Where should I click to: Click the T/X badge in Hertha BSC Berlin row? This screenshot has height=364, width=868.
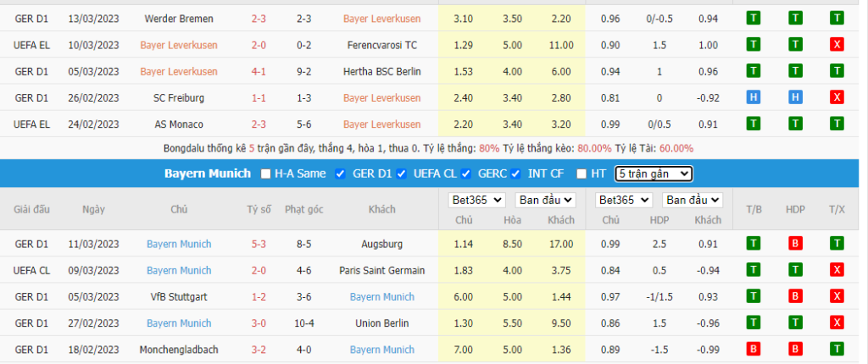click(x=837, y=71)
